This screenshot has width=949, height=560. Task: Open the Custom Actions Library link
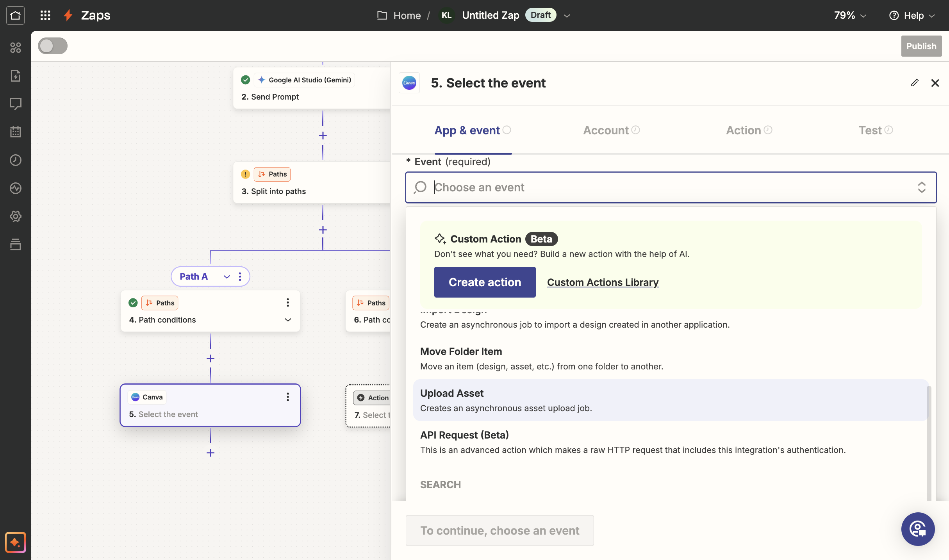pyautogui.click(x=603, y=282)
